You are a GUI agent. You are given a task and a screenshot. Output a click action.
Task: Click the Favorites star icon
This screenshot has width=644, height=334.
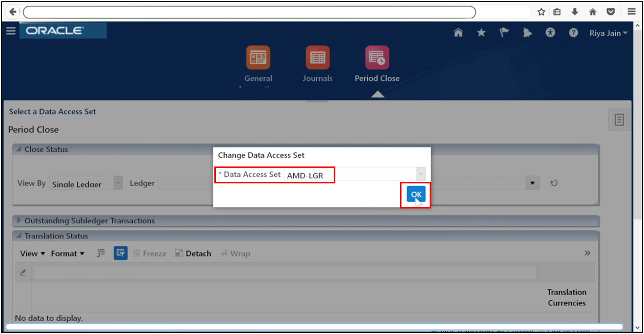click(481, 32)
